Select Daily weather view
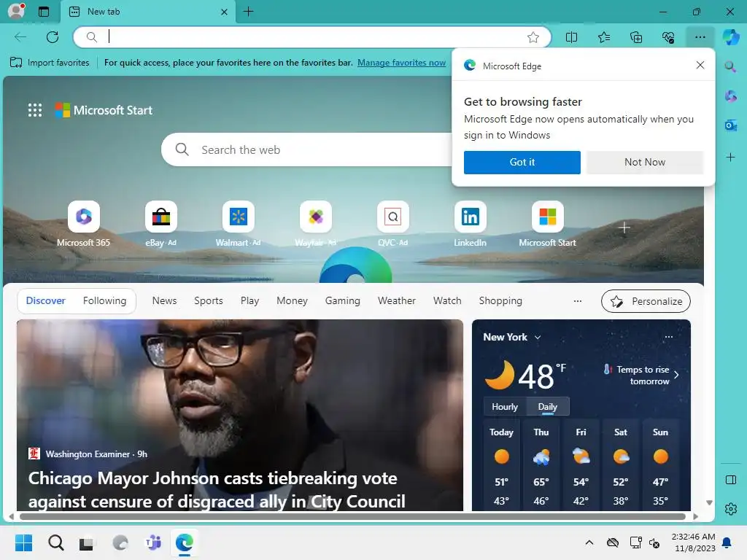The width and height of the screenshot is (747, 560). tap(547, 407)
